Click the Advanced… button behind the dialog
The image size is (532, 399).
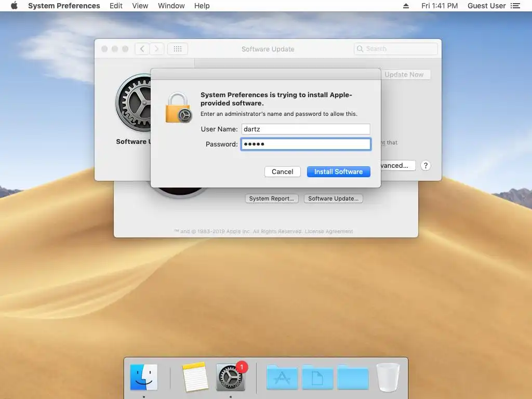click(x=397, y=166)
